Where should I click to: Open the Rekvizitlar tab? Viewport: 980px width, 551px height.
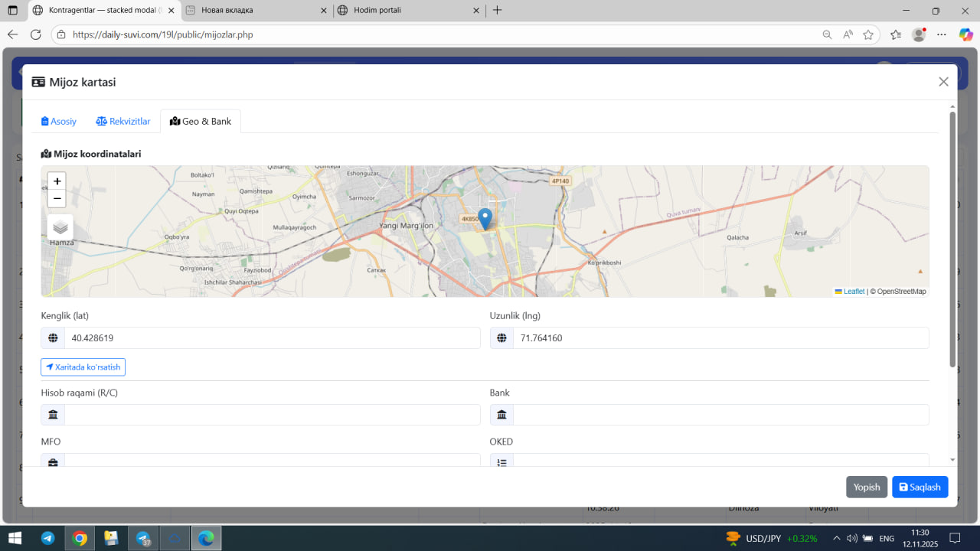[123, 122]
